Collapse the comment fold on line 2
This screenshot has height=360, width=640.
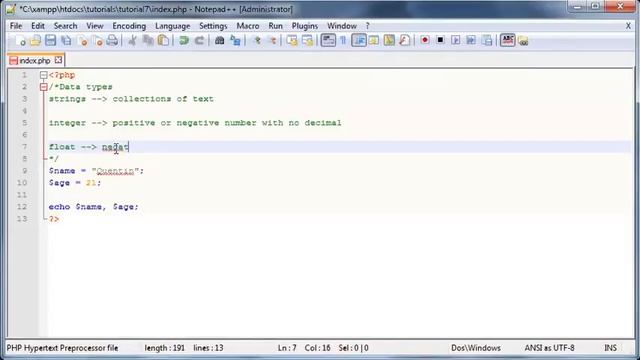[44, 87]
